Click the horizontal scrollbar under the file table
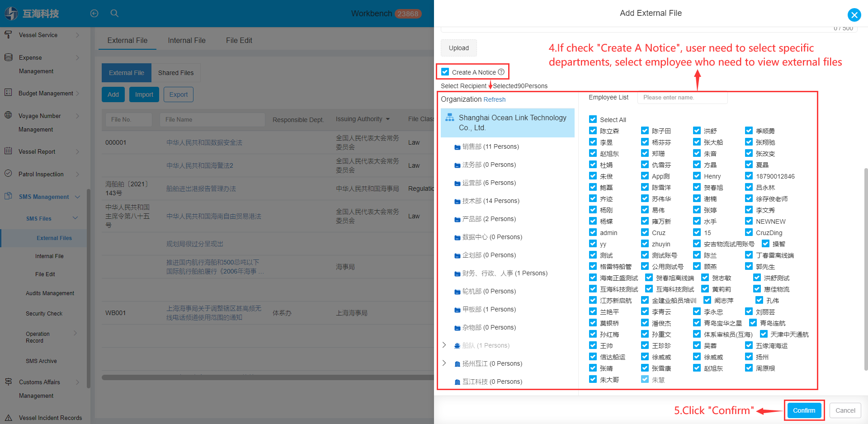The image size is (868, 424). [268, 377]
